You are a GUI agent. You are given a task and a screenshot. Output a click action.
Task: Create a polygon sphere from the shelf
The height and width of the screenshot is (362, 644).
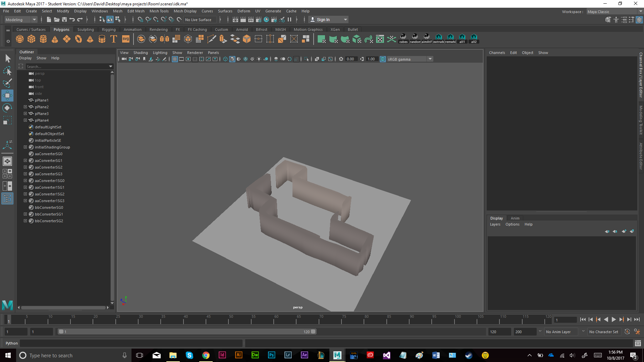20,39
